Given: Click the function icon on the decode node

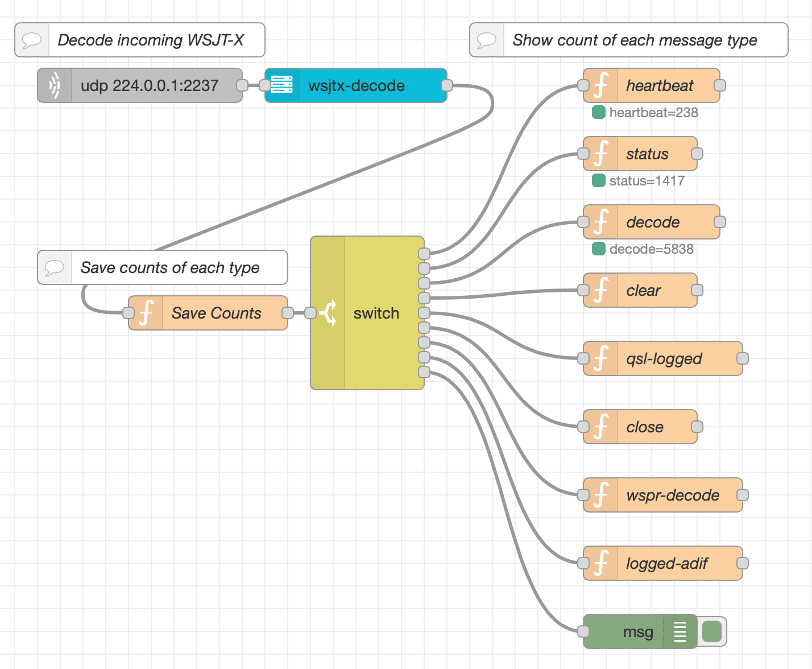Looking at the screenshot, I should (600, 222).
